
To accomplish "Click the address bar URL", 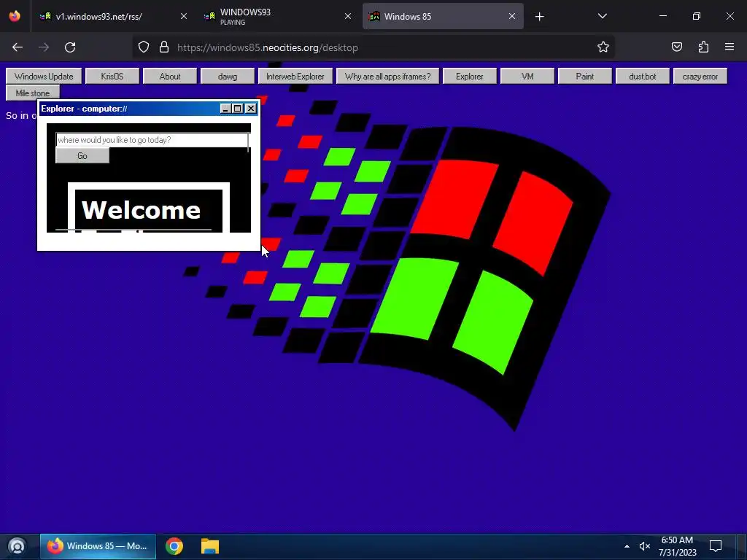I will coord(267,47).
